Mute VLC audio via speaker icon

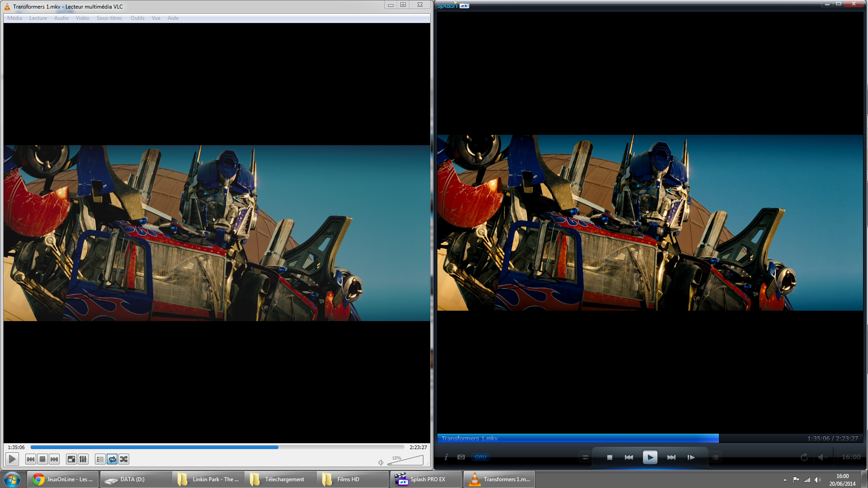[381, 462]
